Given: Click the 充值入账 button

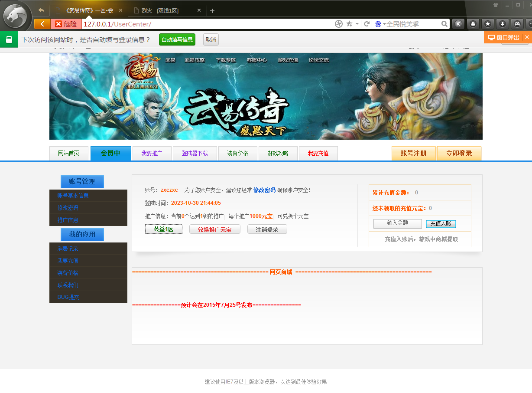Looking at the screenshot, I should point(441,224).
